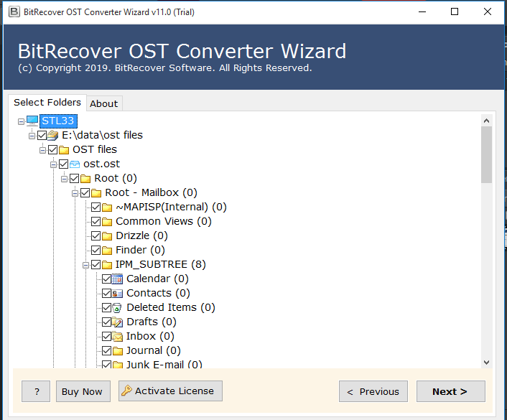Screen dimensions: 507x420
Task: Toggle the Common Views checkbox
Action: 96,221
